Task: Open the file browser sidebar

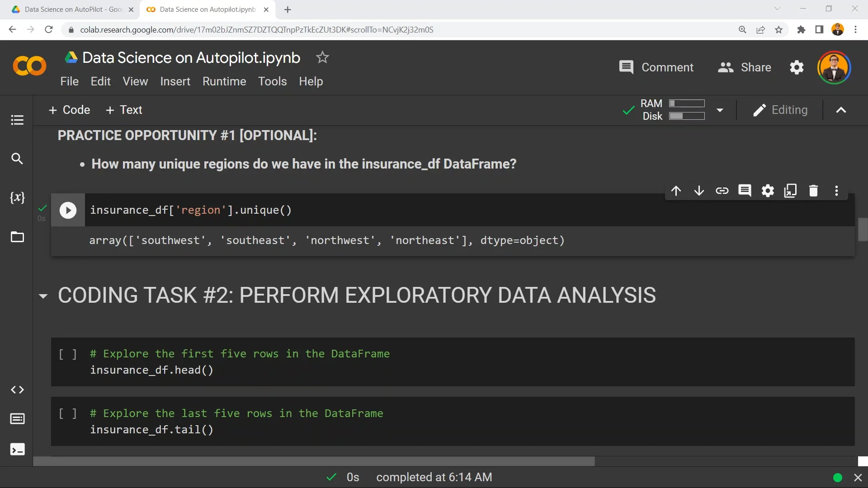Action: click(17, 237)
